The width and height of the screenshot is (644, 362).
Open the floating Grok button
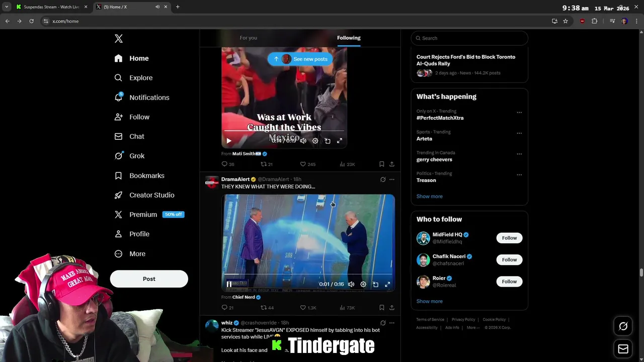pyautogui.click(x=623, y=326)
